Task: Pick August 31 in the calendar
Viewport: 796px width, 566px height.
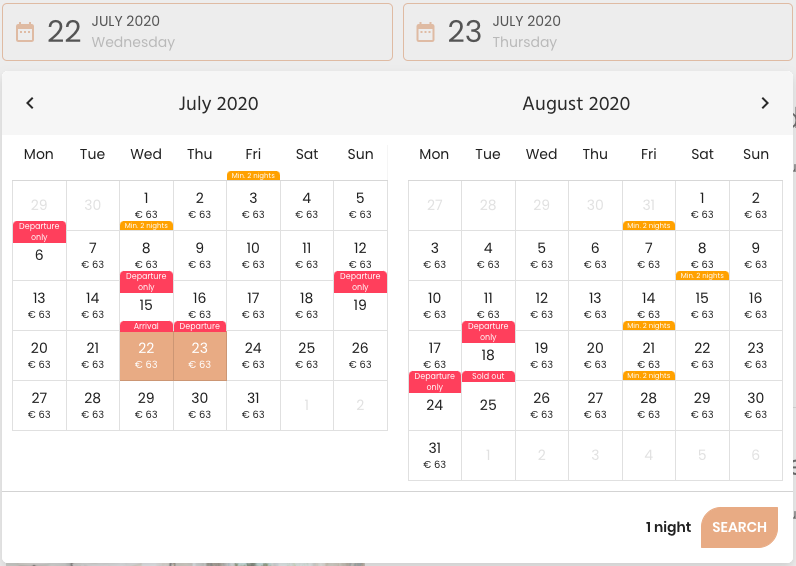Action: [x=435, y=455]
